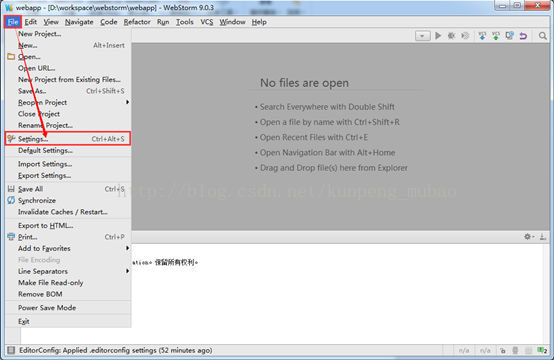Choose Exit from File menu
555x360 pixels.
(68, 321)
